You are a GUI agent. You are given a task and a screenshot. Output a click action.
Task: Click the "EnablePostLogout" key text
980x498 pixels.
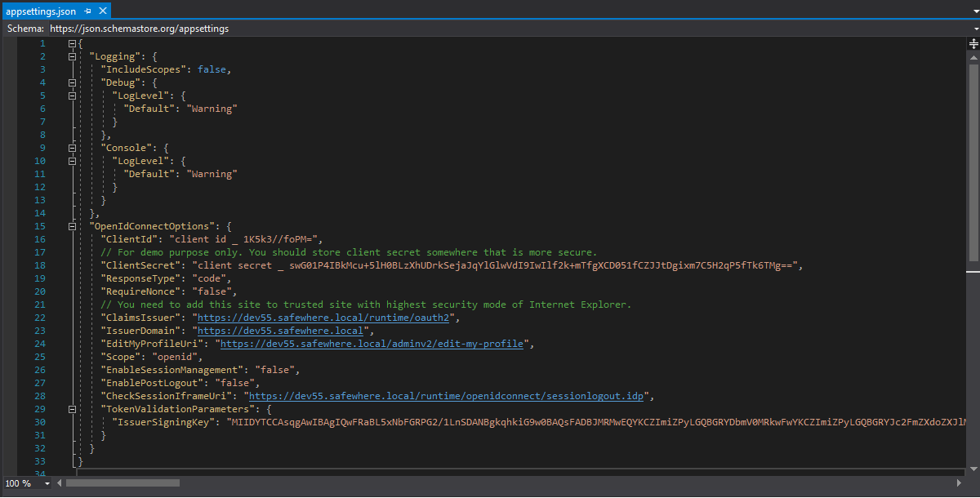click(152, 383)
